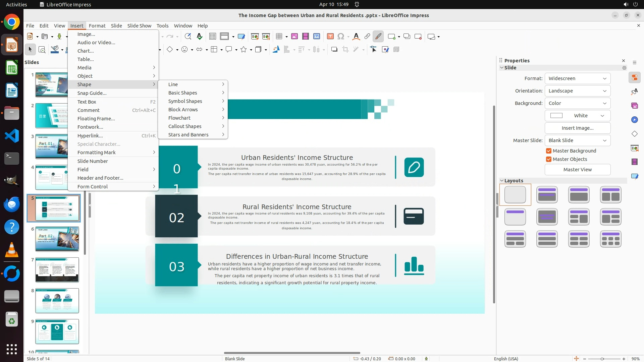This screenshot has height=362, width=644.
Task: Click the Insert Image... sidebar button
Action: [x=577, y=128]
